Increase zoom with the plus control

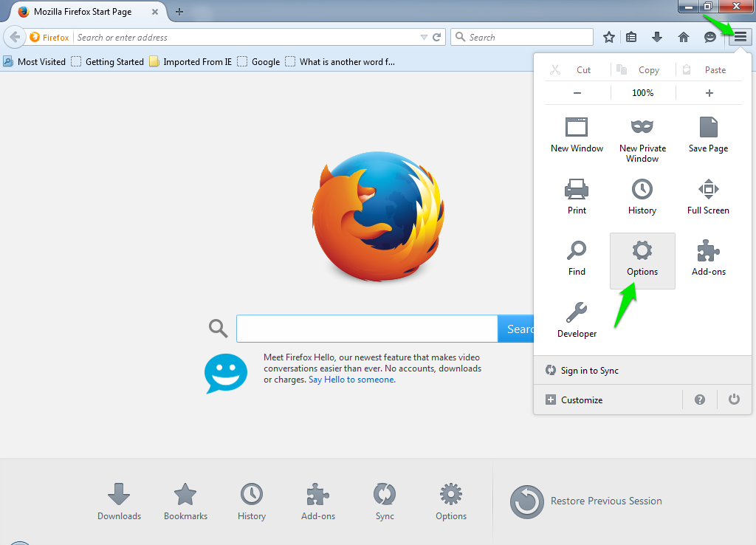click(x=708, y=92)
